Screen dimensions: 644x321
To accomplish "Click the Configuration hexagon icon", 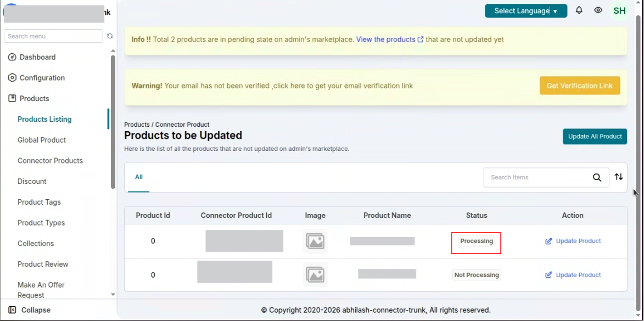I will [12, 77].
